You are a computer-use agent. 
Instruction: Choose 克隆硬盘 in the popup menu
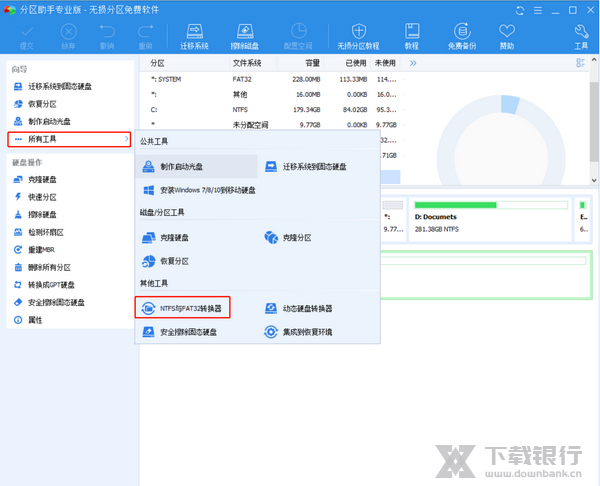point(166,238)
